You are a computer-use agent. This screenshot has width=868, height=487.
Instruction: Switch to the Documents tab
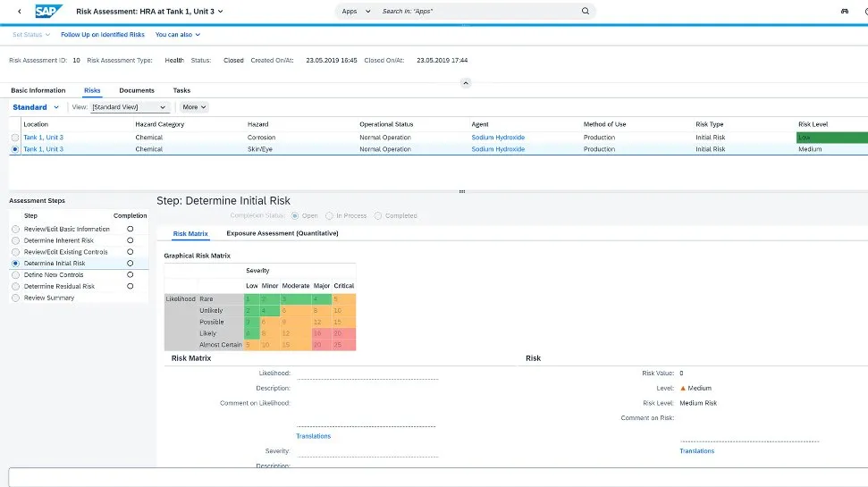pos(137,90)
